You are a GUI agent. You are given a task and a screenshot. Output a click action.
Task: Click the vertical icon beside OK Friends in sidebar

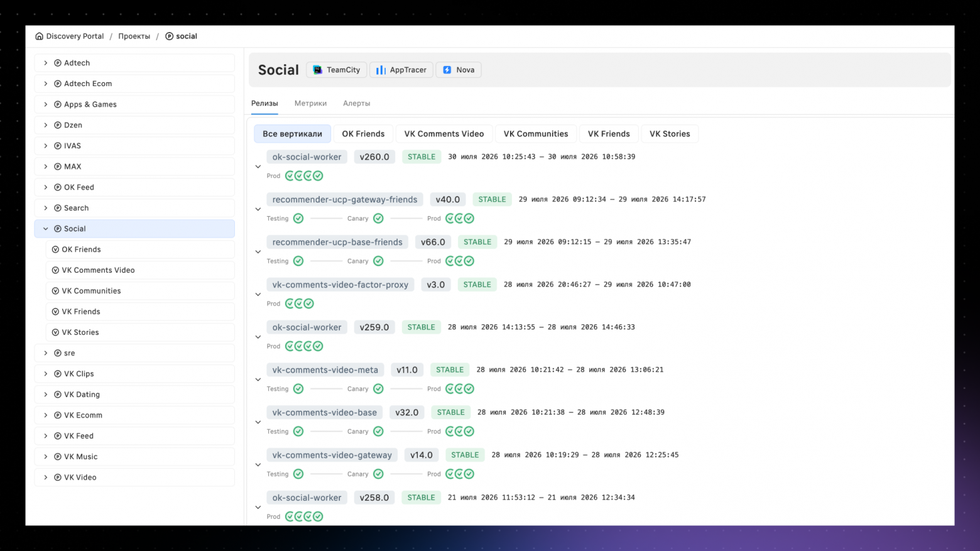point(55,249)
